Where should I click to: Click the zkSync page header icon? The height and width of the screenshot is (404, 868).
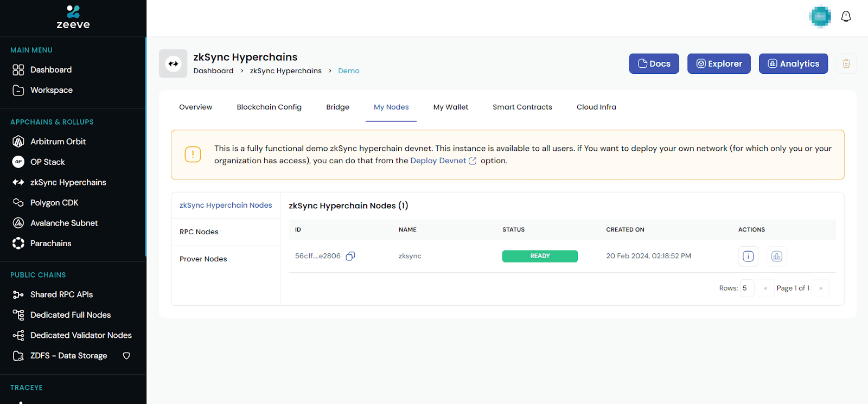click(x=173, y=63)
